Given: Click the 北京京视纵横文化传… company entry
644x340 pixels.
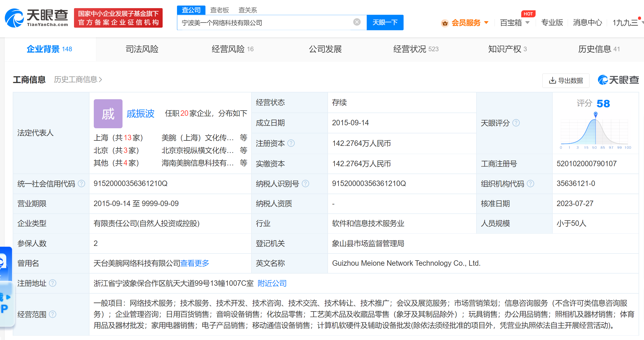Looking at the screenshot, I should point(198,150).
